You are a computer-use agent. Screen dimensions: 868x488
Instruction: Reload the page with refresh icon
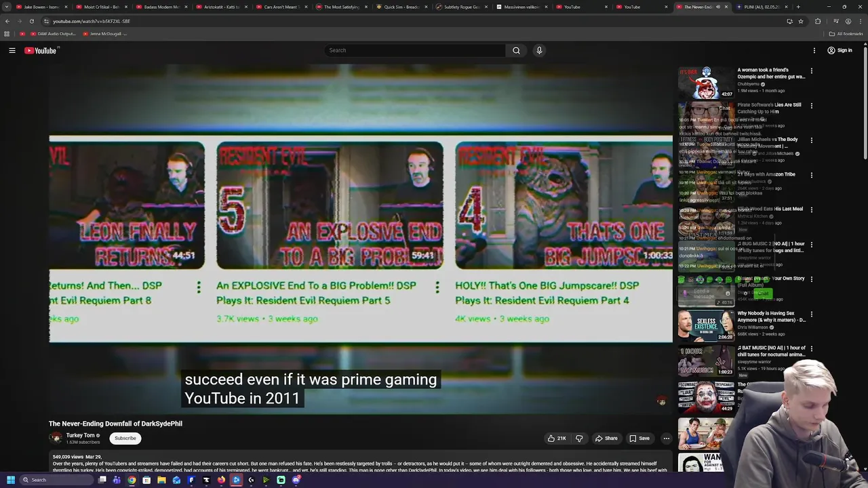point(31,21)
